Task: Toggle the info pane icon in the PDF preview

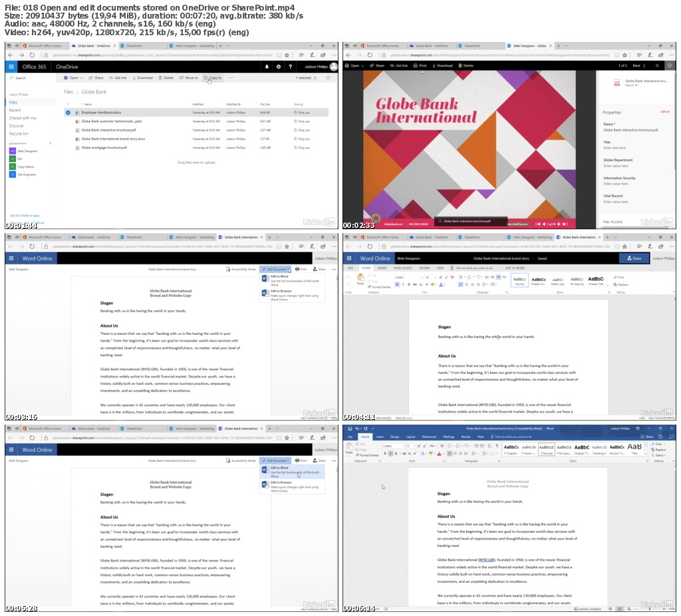Action: [x=670, y=66]
